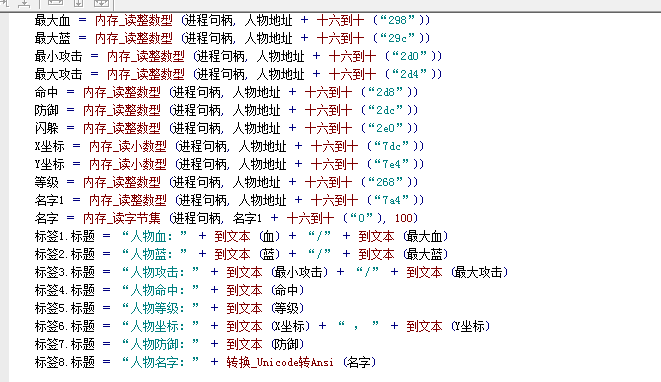Click the hex offset string "268"

coord(385,182)
